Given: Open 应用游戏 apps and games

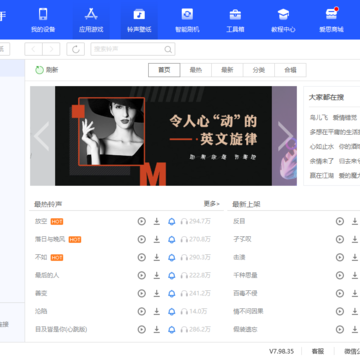Looking at the screenshot, I should (91, 20).
